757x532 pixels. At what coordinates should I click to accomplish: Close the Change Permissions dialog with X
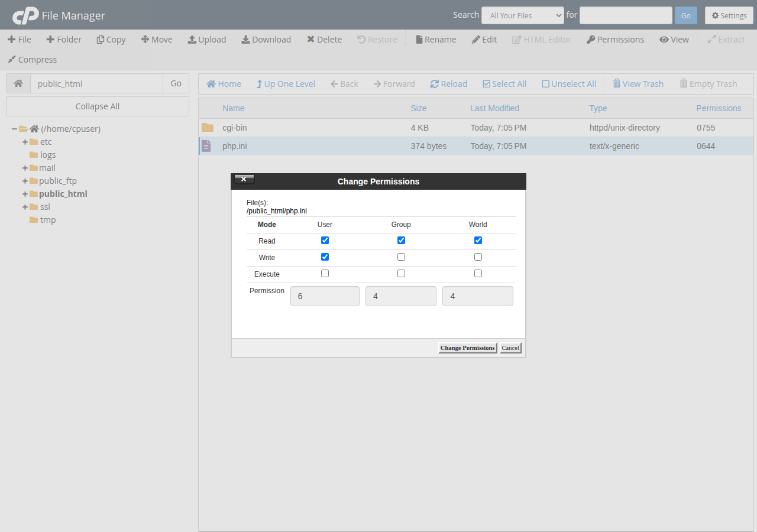tap(244, 179)
